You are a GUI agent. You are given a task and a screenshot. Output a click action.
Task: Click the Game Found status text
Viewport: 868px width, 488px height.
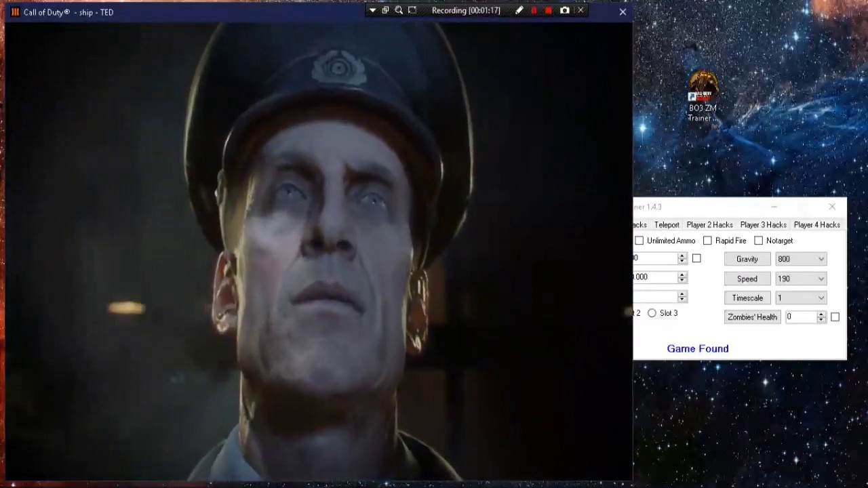coord(698,348)
